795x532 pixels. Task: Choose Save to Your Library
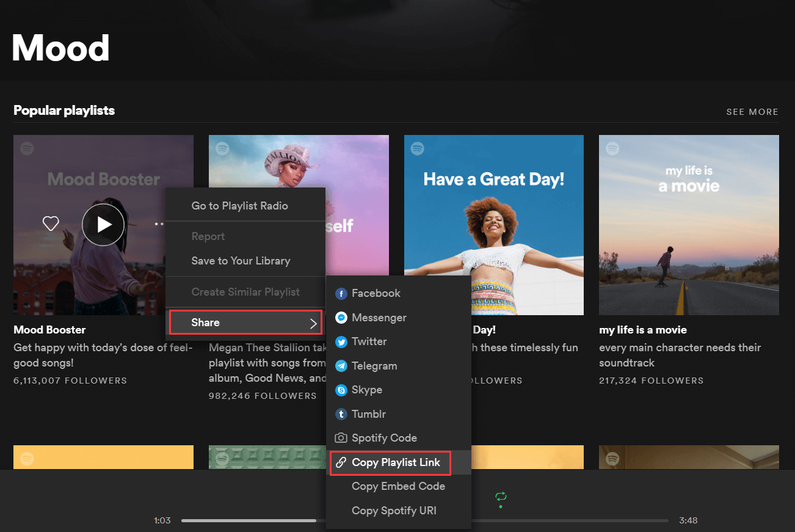241,261
